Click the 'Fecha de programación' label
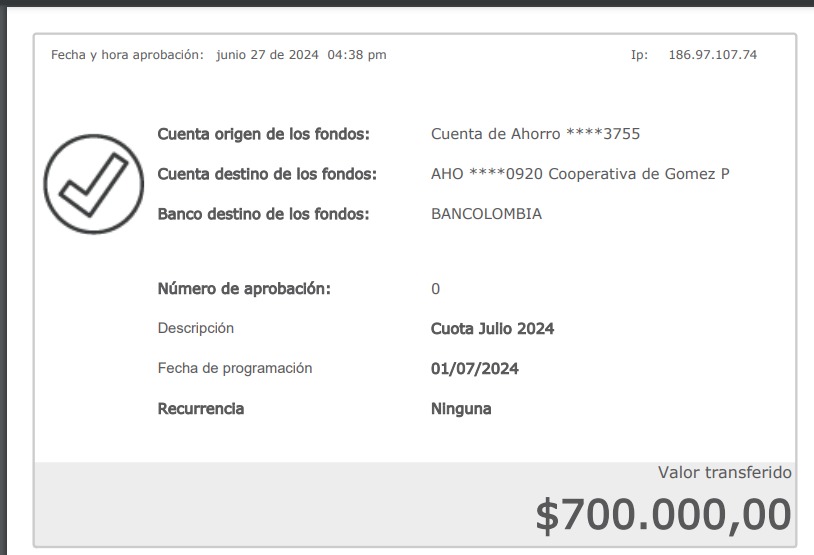814x555 pixels. (235, 368)
